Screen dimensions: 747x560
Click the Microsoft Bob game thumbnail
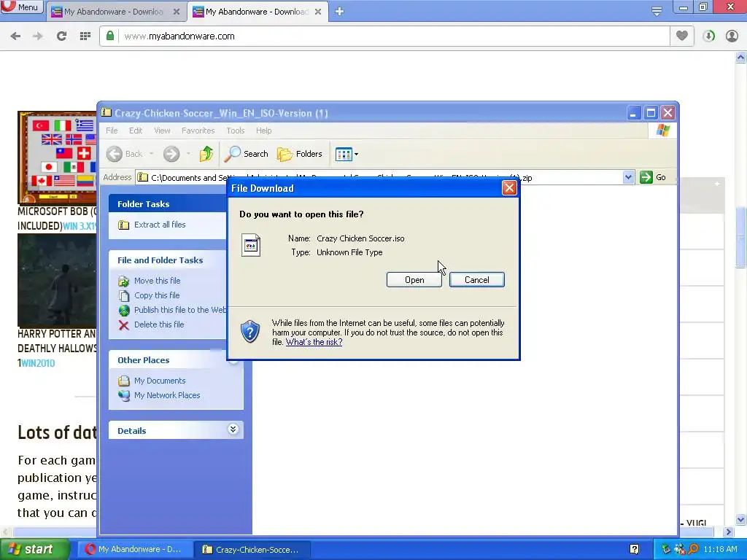(x=57, y=157)
